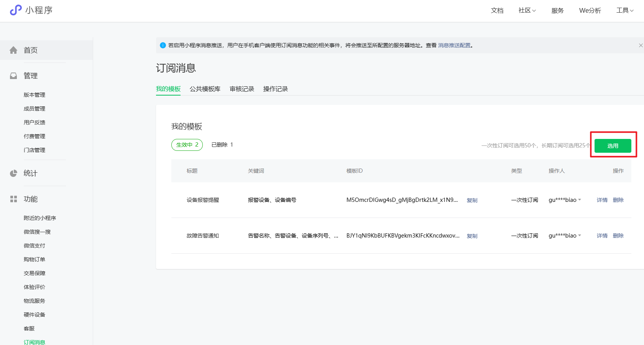The image size is (644, 345).
Task: Expand the 社区 dropdown menu
Action: point(527,10)
